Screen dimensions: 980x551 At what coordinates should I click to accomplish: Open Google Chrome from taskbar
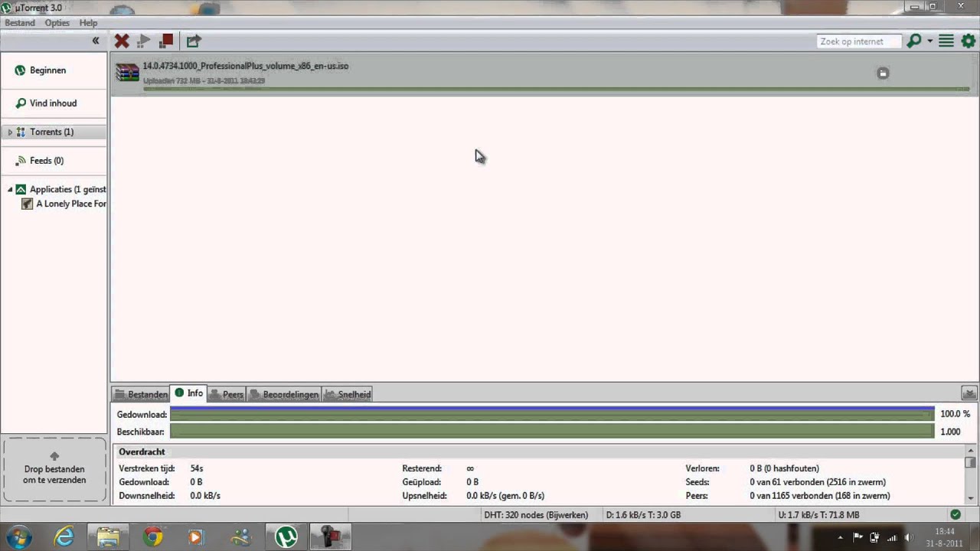coord(153,537)
